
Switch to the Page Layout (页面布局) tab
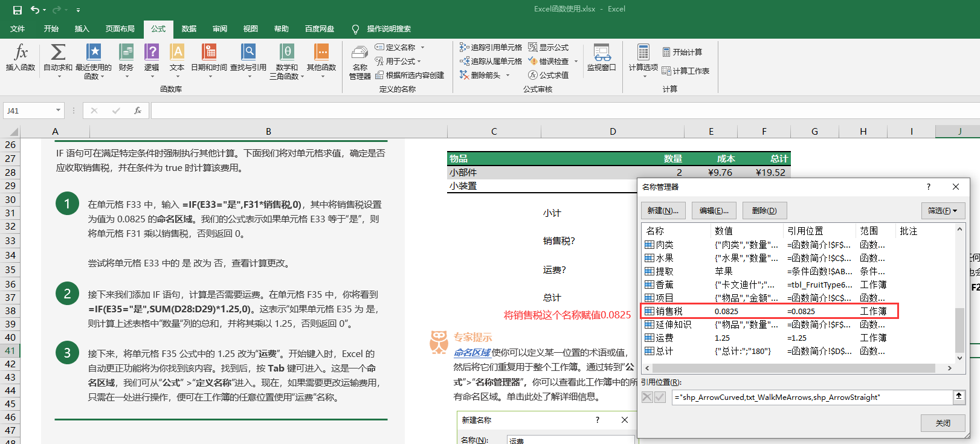pos(120,28)
